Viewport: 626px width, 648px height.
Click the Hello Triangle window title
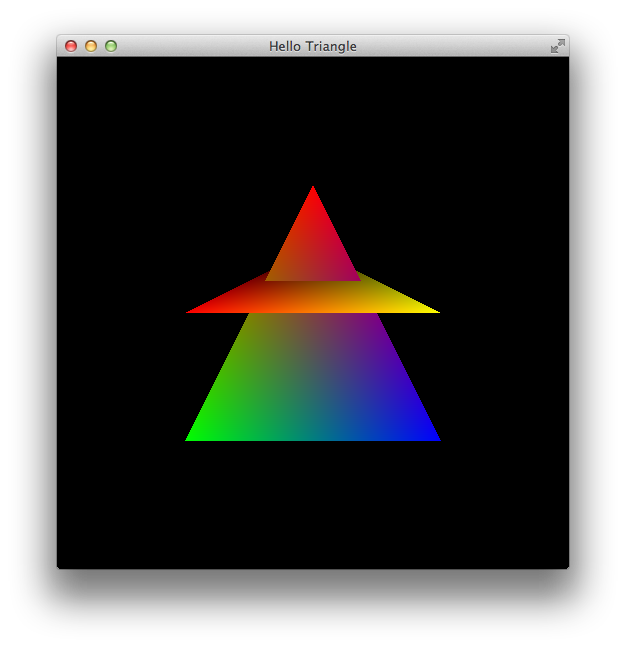pos(313,46)
